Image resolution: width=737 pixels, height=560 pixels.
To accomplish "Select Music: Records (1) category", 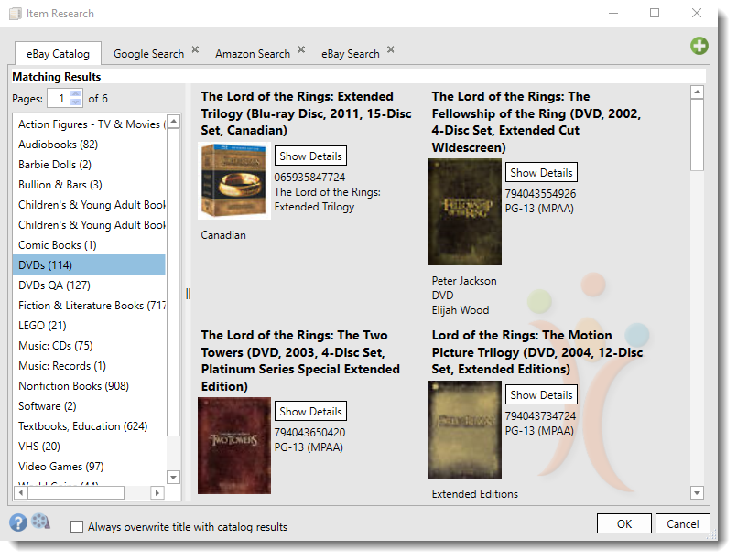I will tap(90, 365).
